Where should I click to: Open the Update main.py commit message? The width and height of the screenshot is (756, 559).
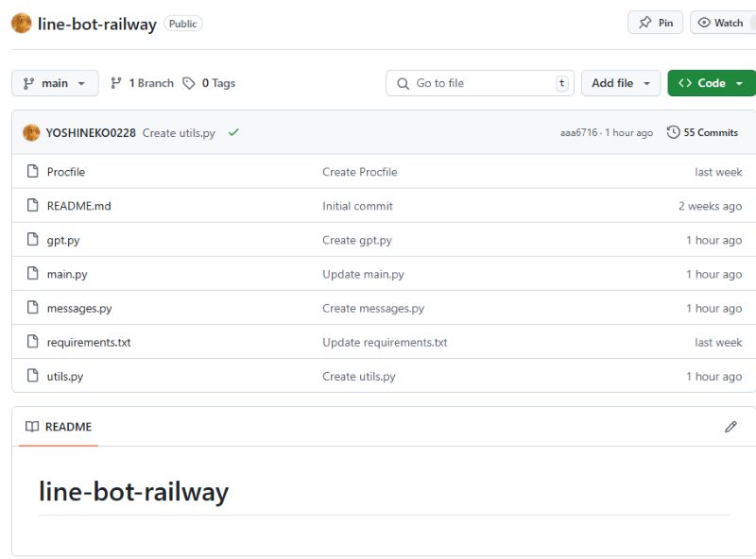click(363, 274)
